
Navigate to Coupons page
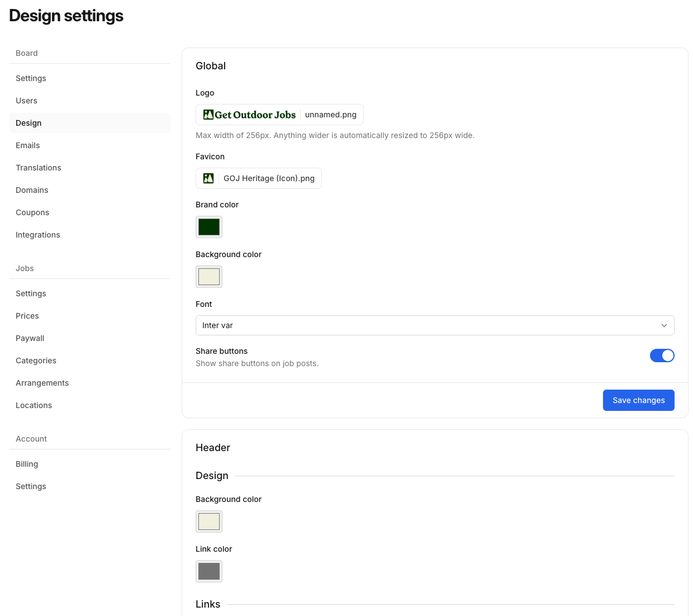tap(32, 212)
